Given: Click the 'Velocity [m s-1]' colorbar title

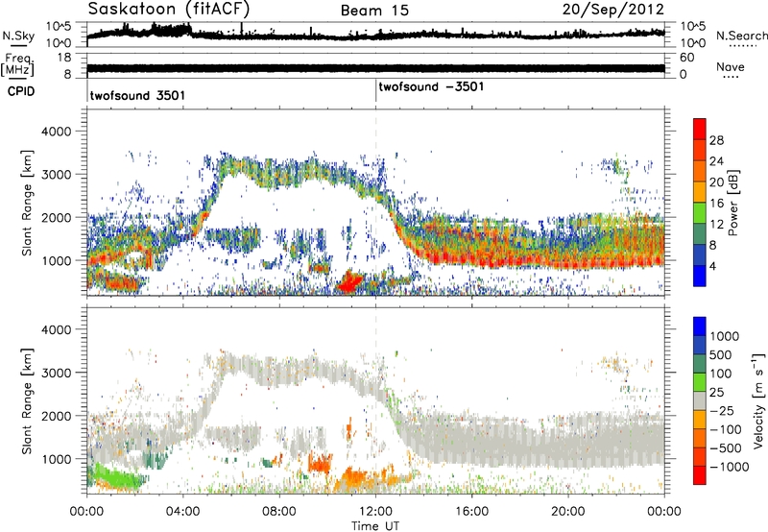Looking at the screenshot, I should click(758, 401).
